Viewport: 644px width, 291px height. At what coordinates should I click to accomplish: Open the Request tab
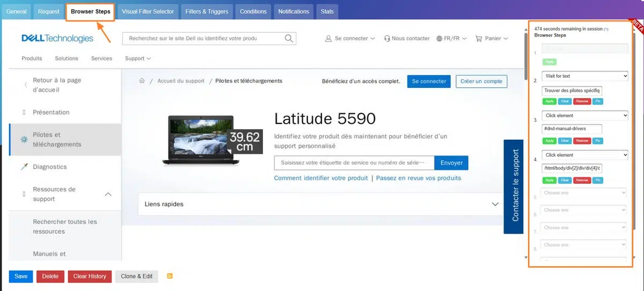point(49,11)
